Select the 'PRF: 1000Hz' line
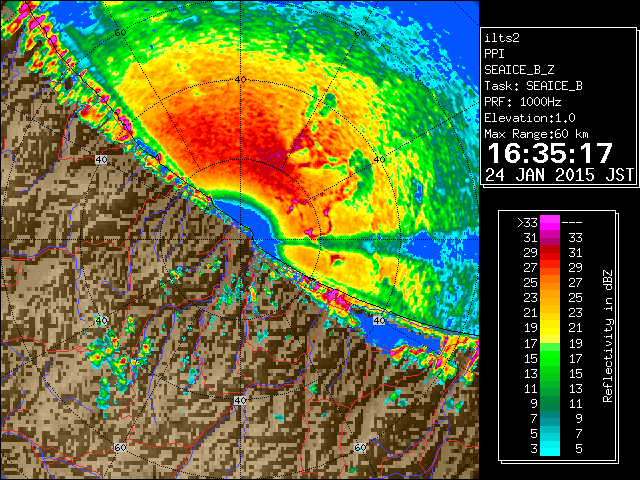 pyautogui.click(x=523, y=102)
